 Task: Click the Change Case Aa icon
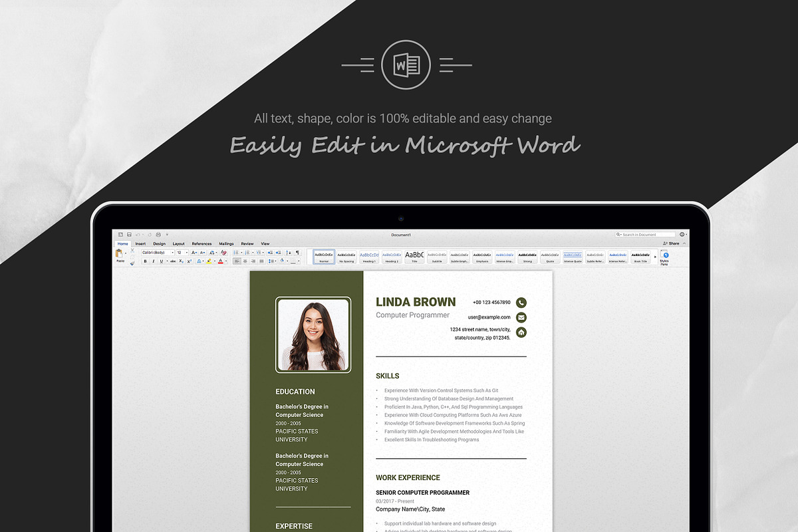(x=213, y=253)
